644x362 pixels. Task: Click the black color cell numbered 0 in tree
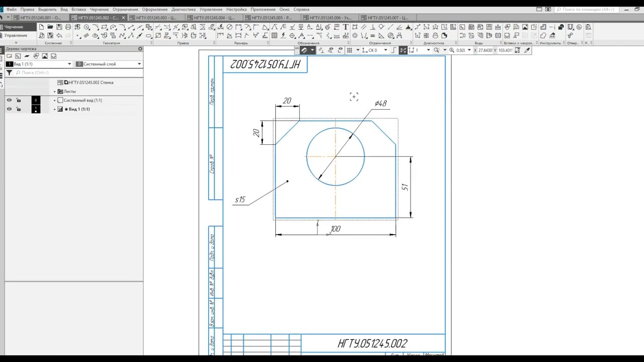click(36, 100)
